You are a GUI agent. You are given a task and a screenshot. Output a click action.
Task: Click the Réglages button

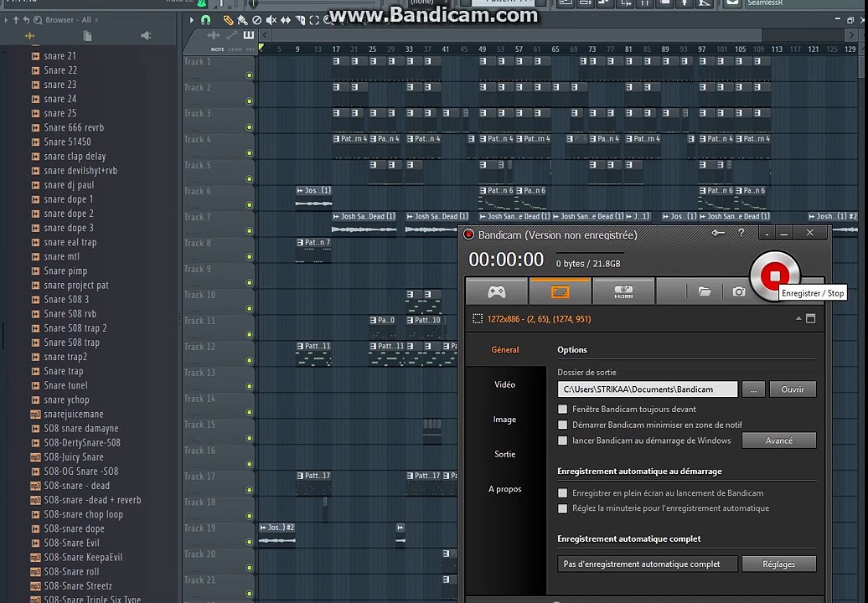[x=779, y=564]
